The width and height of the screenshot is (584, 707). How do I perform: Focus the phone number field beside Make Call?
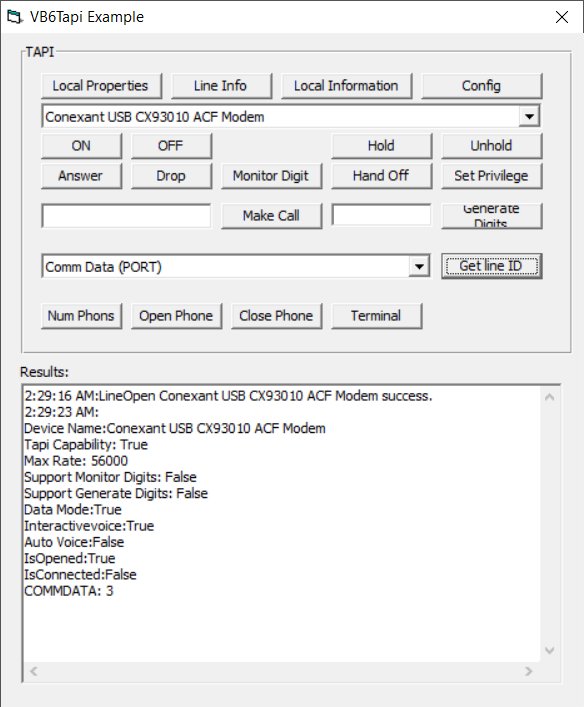click(x=126, y=216)
